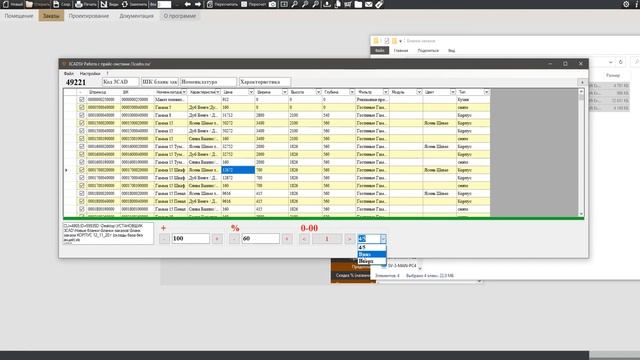This screenshot has height=360, width=640.
Task: Click the Код 3CAD search field
Action: (120, 82)
